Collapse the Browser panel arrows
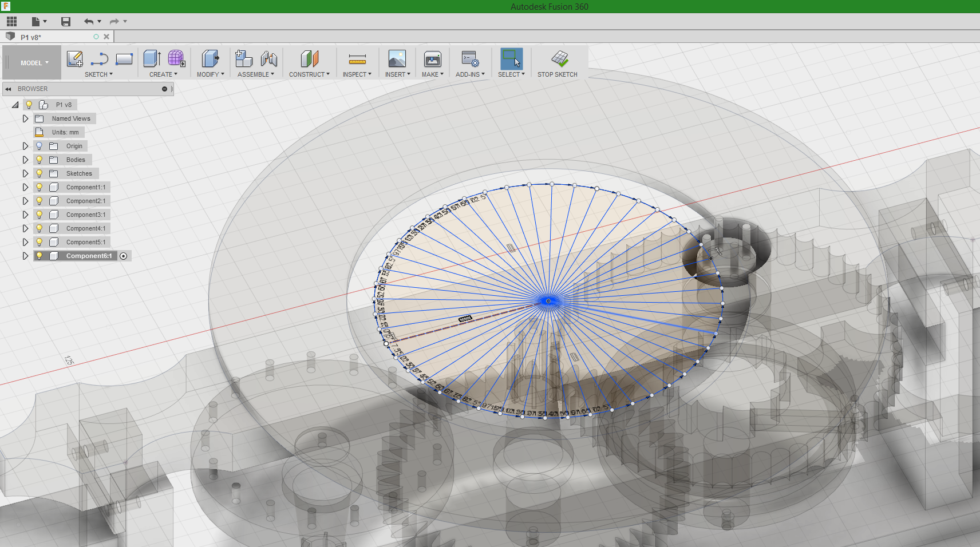Viewport: 980px width, 547px height. 9,89
